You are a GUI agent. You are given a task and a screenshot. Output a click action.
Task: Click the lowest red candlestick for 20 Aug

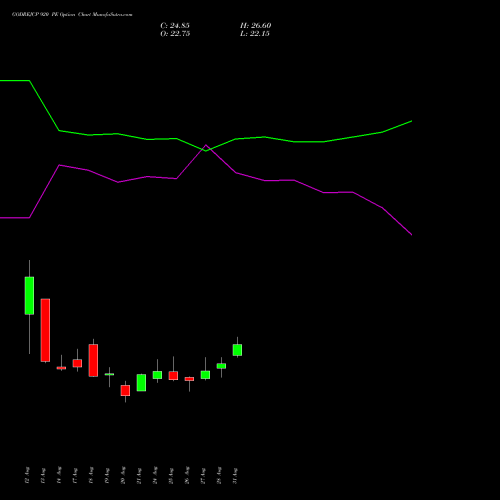tap(125, 390)
